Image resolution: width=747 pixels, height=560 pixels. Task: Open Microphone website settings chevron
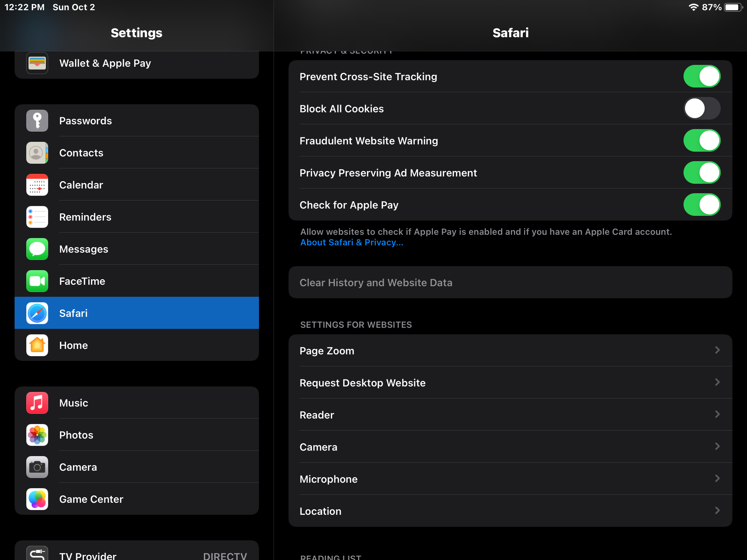[717, 479]
